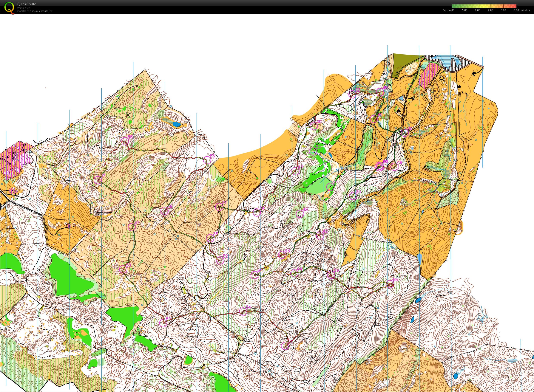The height and width of the screenshot is (392, 534).
Task: Select control circle 52 on the map
Action: tap(220, 260)
